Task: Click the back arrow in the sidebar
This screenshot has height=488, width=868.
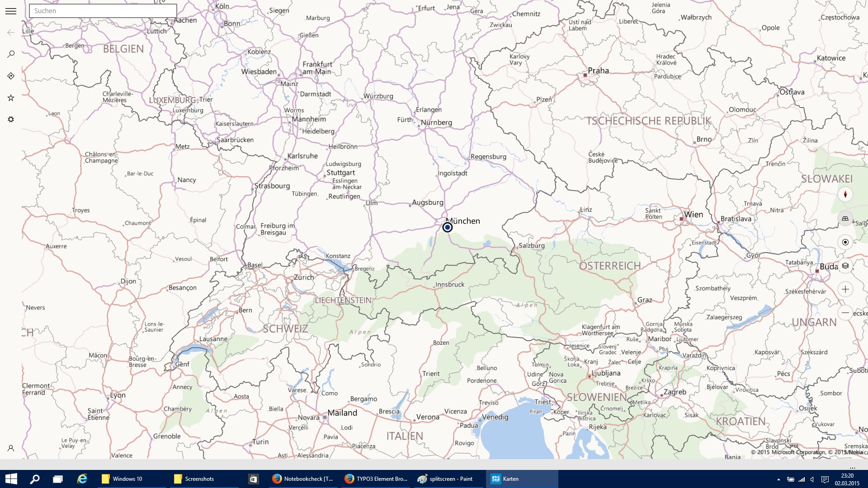Action: 11,33
